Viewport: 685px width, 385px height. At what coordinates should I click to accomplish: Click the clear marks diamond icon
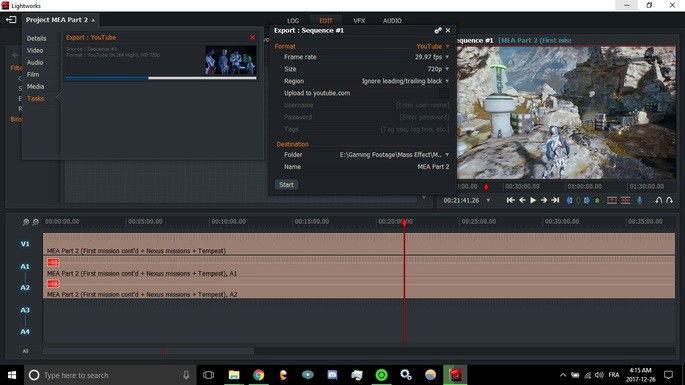tap(578, 200)
